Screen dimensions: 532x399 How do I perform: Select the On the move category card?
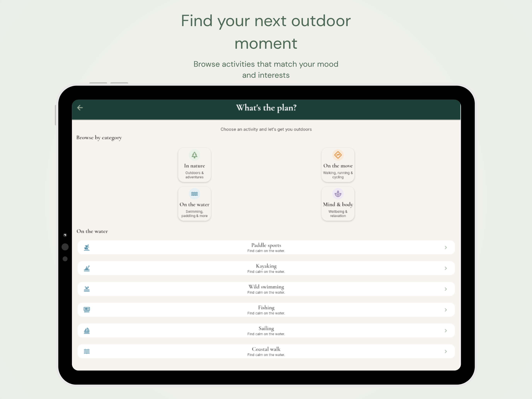pyautogui.click(x=338, y=165)
